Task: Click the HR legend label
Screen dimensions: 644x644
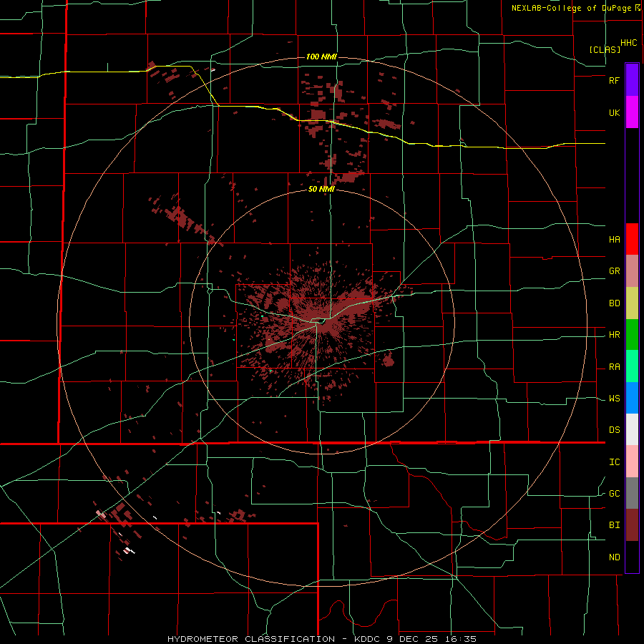Action: click(614, 335)
